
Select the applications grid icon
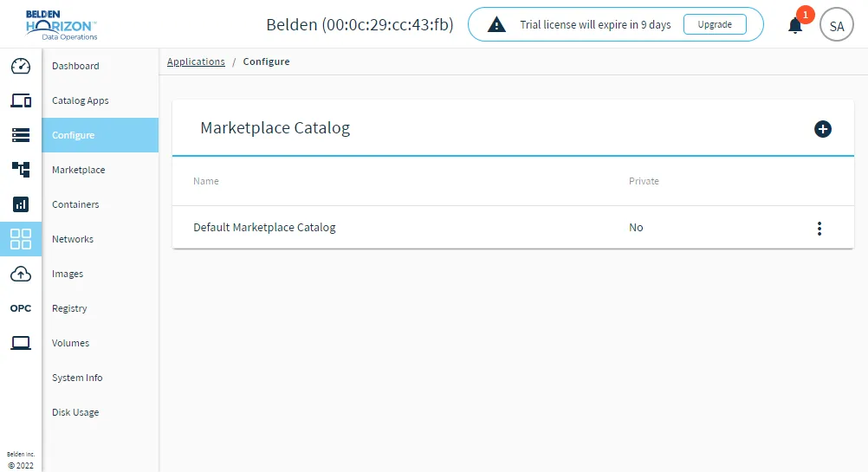click(x=21, y=239)
